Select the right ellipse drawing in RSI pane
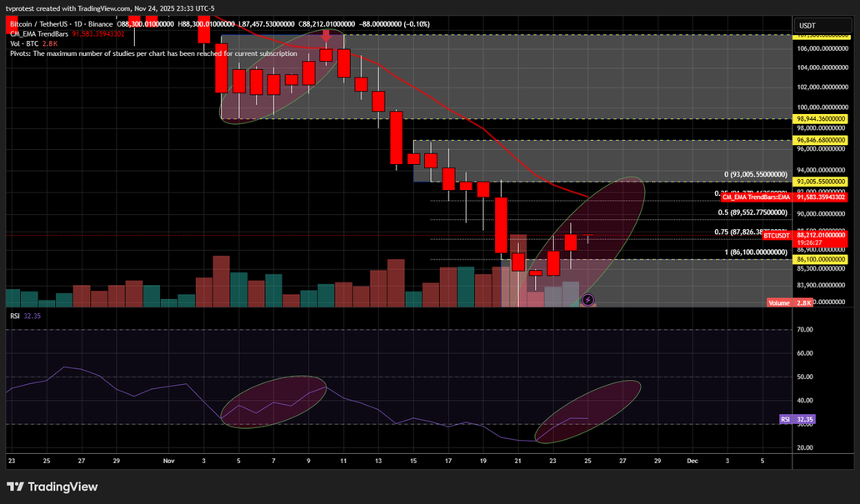The width and height of the screenshot is (860, 504). (588, 412)
